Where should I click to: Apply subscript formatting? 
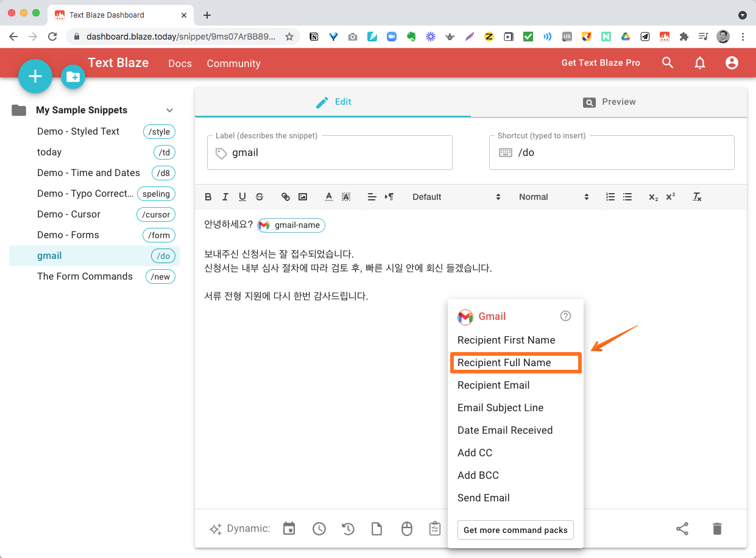coord(653,197)
